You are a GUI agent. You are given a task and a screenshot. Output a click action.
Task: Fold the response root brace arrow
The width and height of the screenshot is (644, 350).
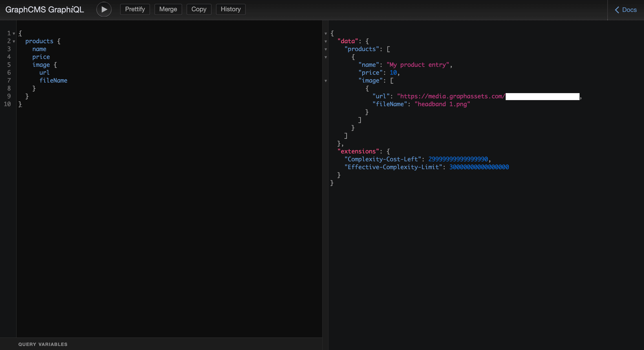pos(326,34)
